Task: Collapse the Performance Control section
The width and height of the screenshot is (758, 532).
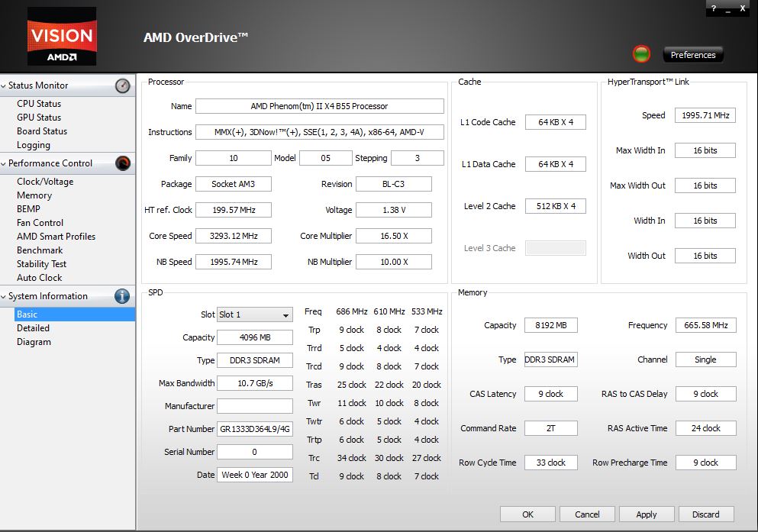Action: (x=3, y=164)
